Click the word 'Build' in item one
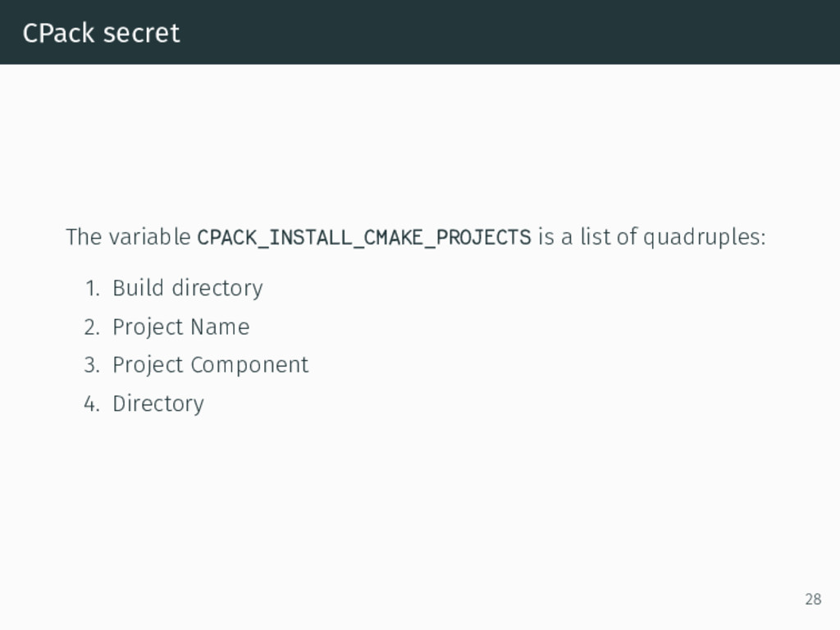This screenshot has height=630, width=840. pyautogui.click(x=138, y=288)
